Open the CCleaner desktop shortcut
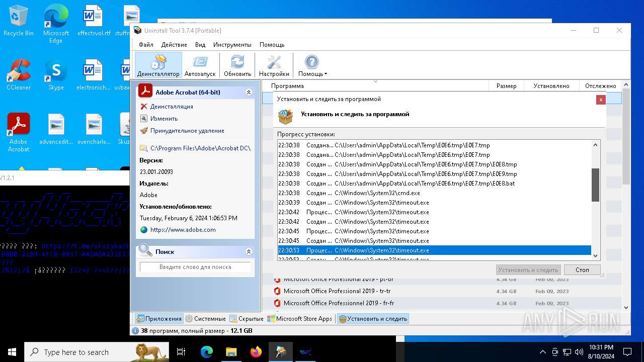The width and height of the screenshot is (644, 362). coord(19,75)
